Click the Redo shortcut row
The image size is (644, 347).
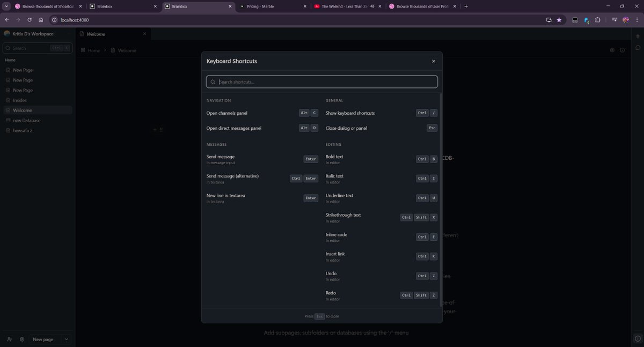382,296
